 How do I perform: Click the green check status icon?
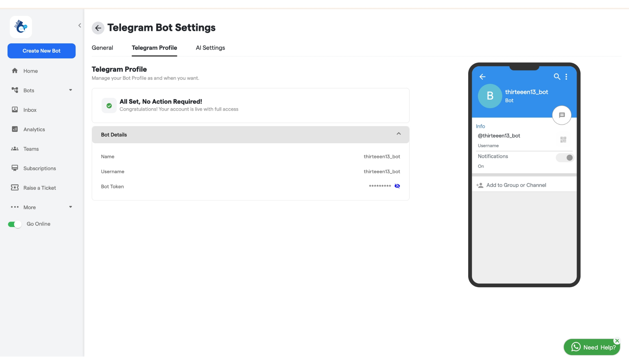[109, 105]
